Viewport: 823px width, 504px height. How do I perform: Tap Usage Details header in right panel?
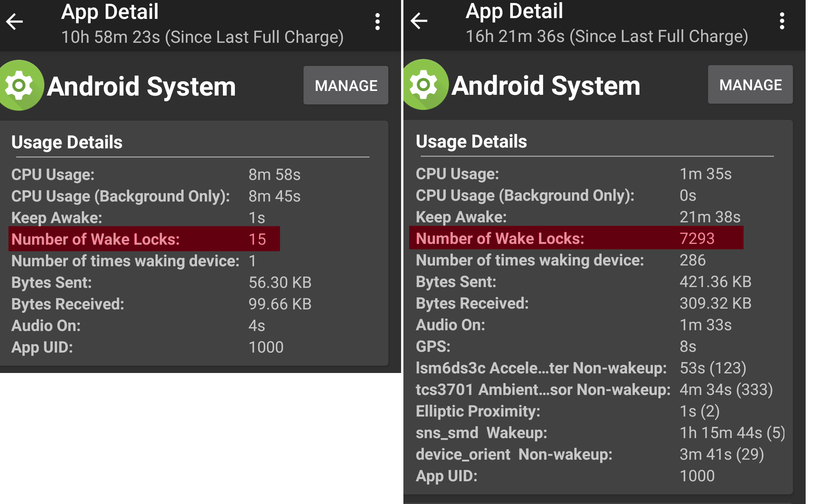click(x=471, y=141)
